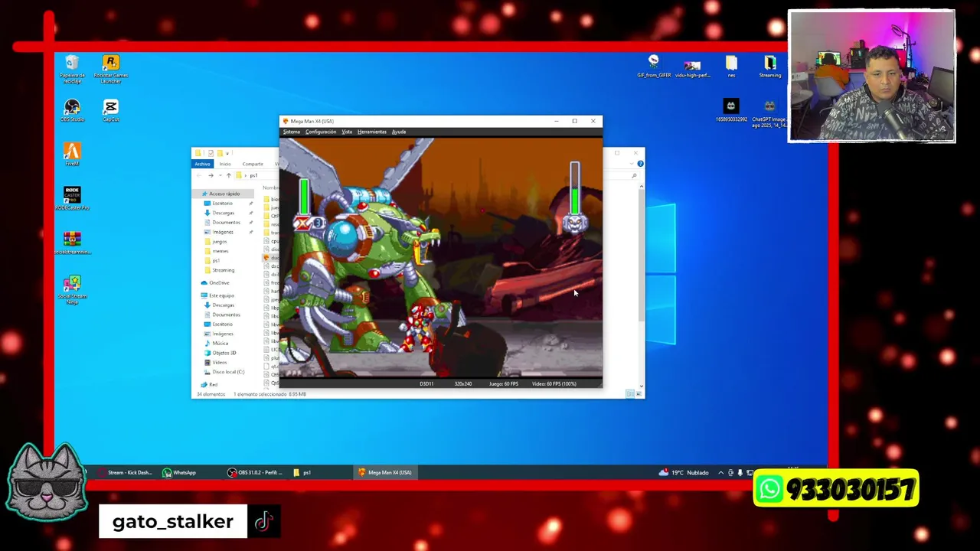This screenshot has height=551, width=980.
Task: Show hidden system tray icons chevron
Action: tap(720, 472)
